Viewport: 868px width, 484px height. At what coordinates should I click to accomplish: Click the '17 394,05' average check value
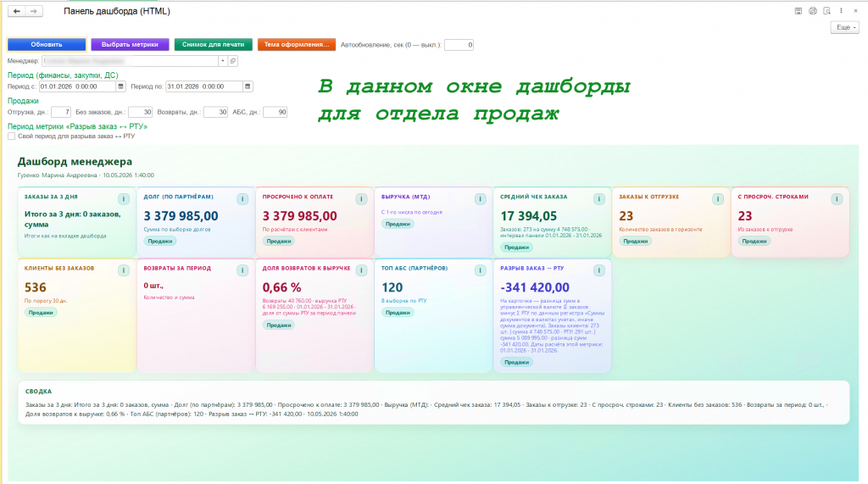click(529, 216)
